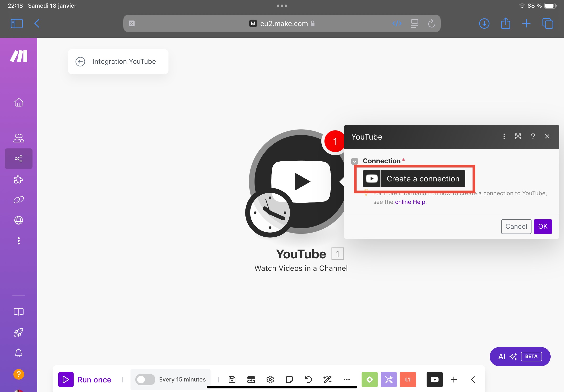Collapse the favorites with chevron arrow

[x=473, y=380]
